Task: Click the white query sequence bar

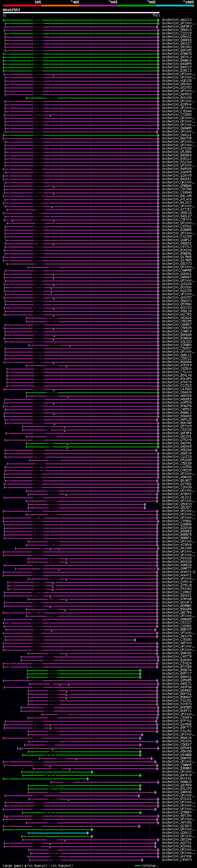Action: pos(81,12)
